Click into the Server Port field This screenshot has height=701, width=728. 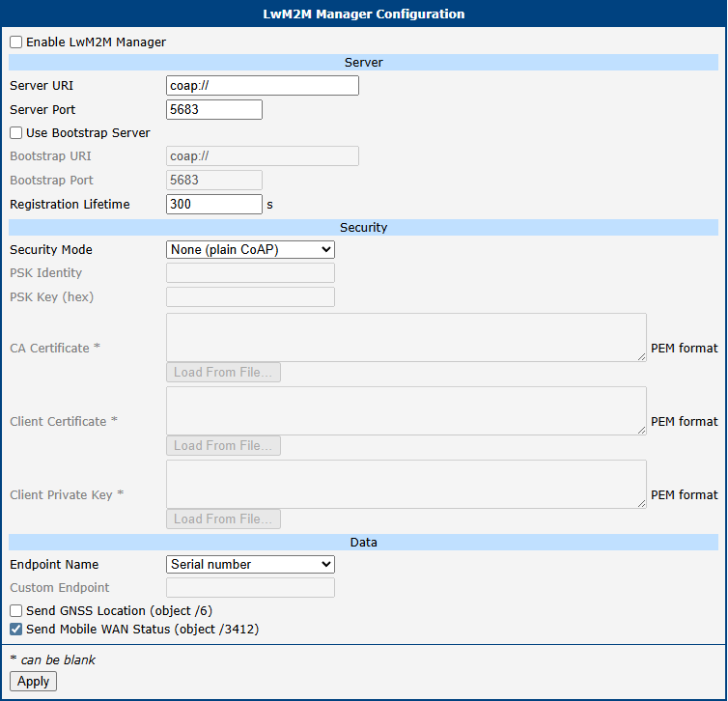point(214,109)
